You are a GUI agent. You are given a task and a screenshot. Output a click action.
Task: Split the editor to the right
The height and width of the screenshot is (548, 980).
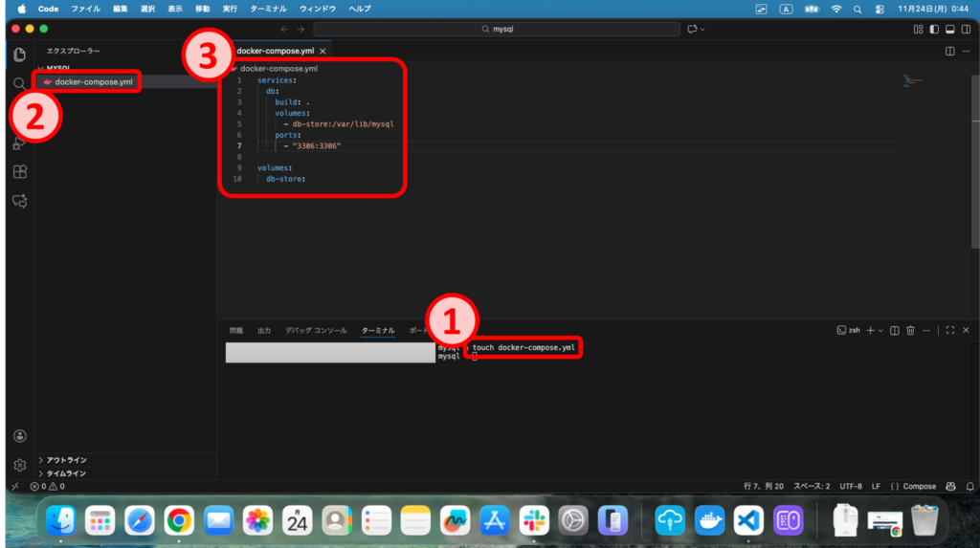949,51
